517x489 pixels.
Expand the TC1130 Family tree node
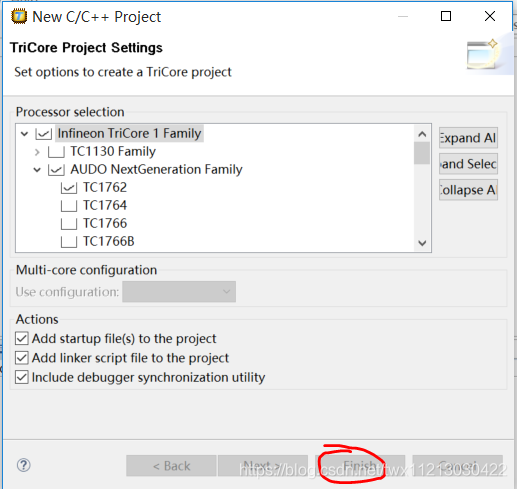click(x=37, y=152)
